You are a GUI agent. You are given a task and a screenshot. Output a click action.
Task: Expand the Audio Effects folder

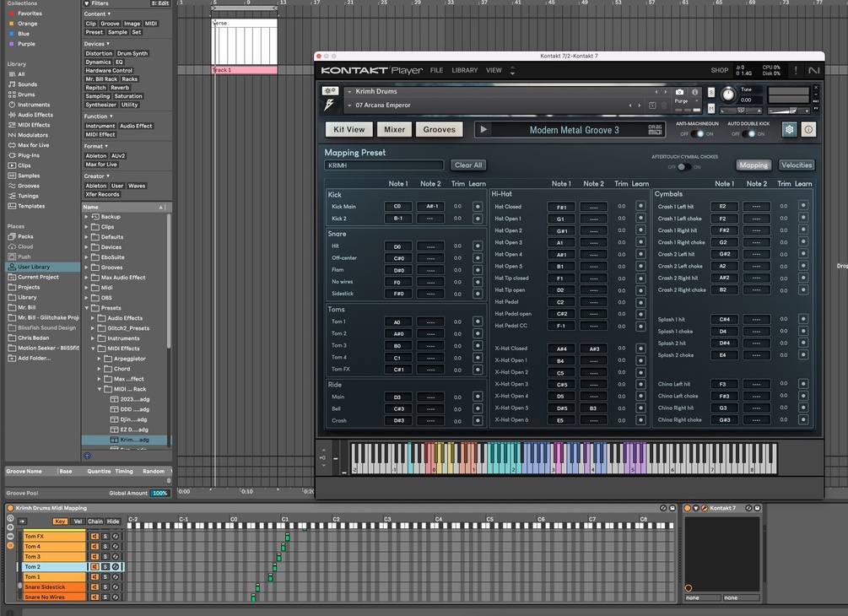click(x=93, y=318)
